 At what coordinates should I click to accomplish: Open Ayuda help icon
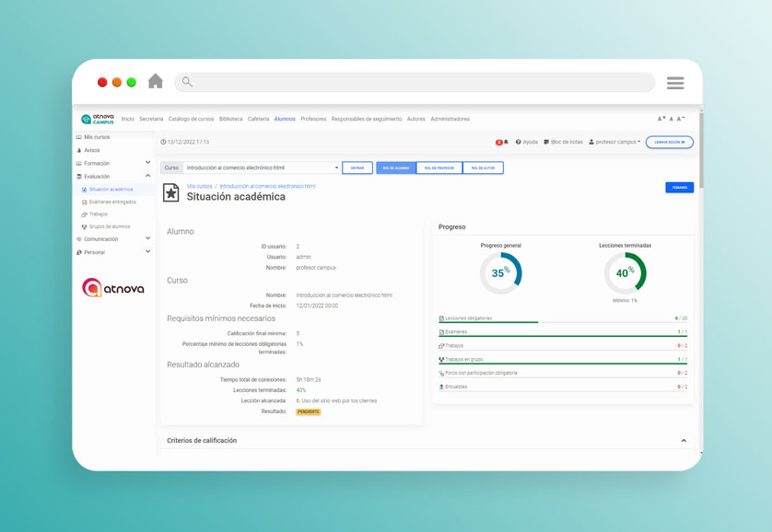pos(527,142)
